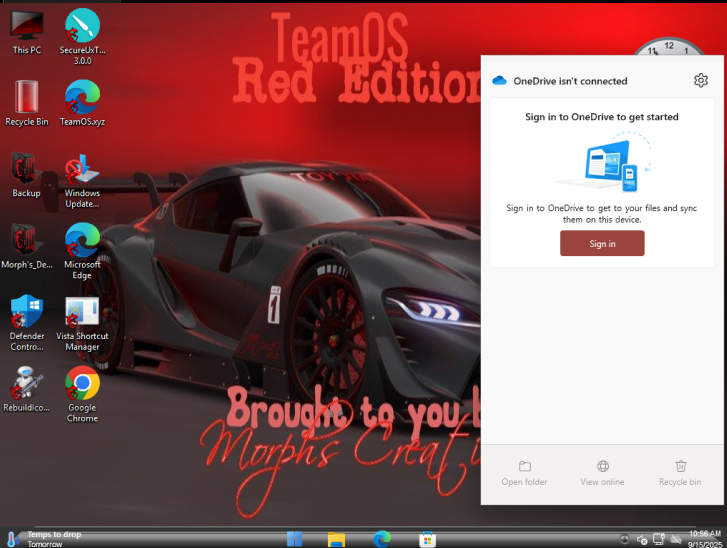Click the OneDrive tray icon on taskbar
Screen dimensions: 727x548
676,540
